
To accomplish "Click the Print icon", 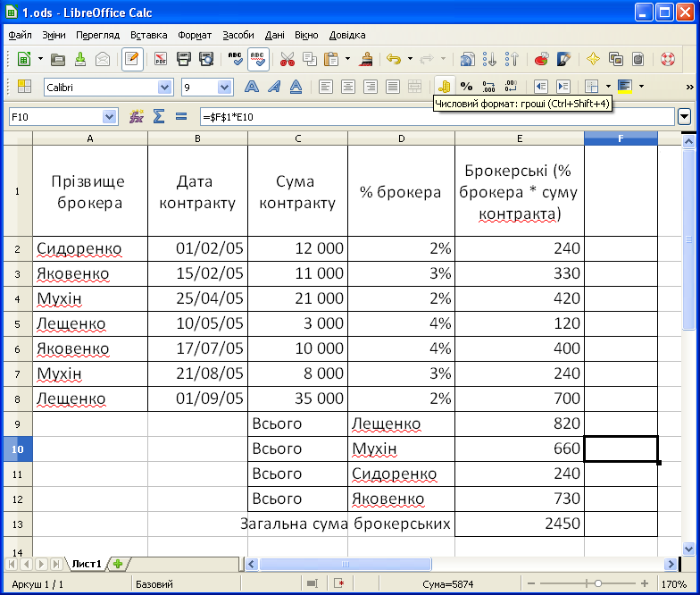I will point(184,59).
